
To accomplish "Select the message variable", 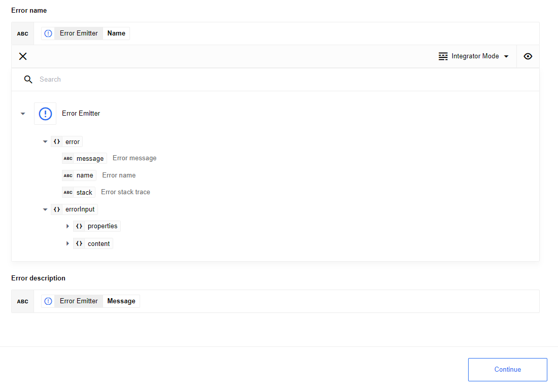I will pos(84,158).
